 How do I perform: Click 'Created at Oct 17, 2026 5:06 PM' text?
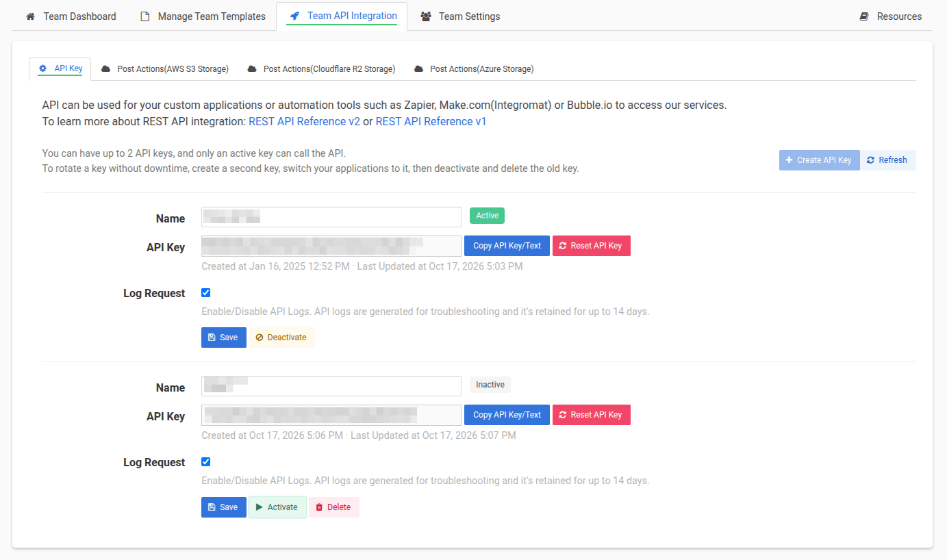272,435
